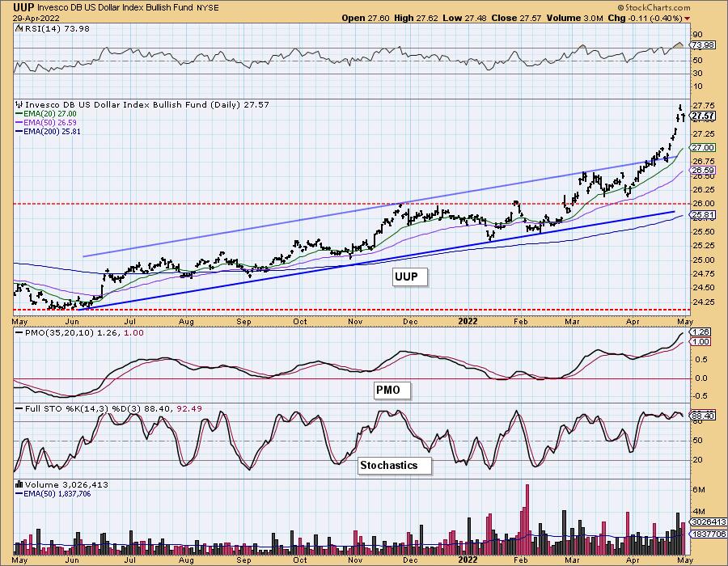Viewport: 728px width, 566px height.
Task: Click the RSI mountain icon beside label
Action: [x=19, y=29]
